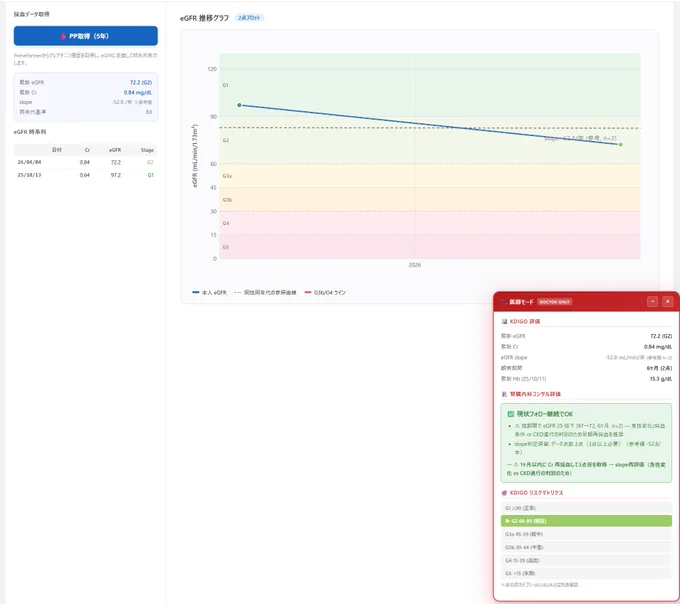This screenshot has height=604, width=680.
Task: Select the G1 ≥90 risk matrix row
Action: (586, 508)
